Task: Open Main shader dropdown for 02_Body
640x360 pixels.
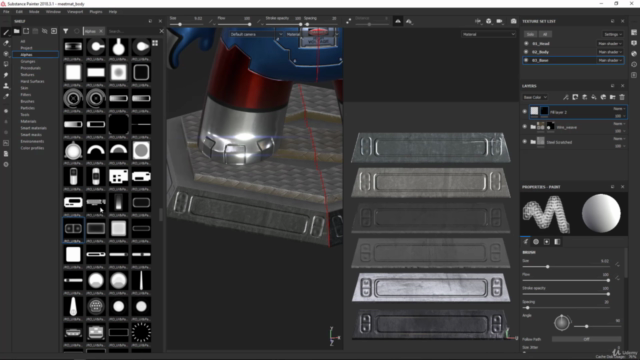Action: (610, 52)
